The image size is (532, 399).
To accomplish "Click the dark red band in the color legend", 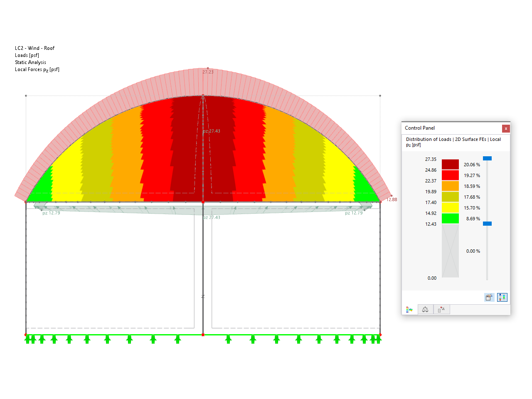I will click(x=451, y=164).
